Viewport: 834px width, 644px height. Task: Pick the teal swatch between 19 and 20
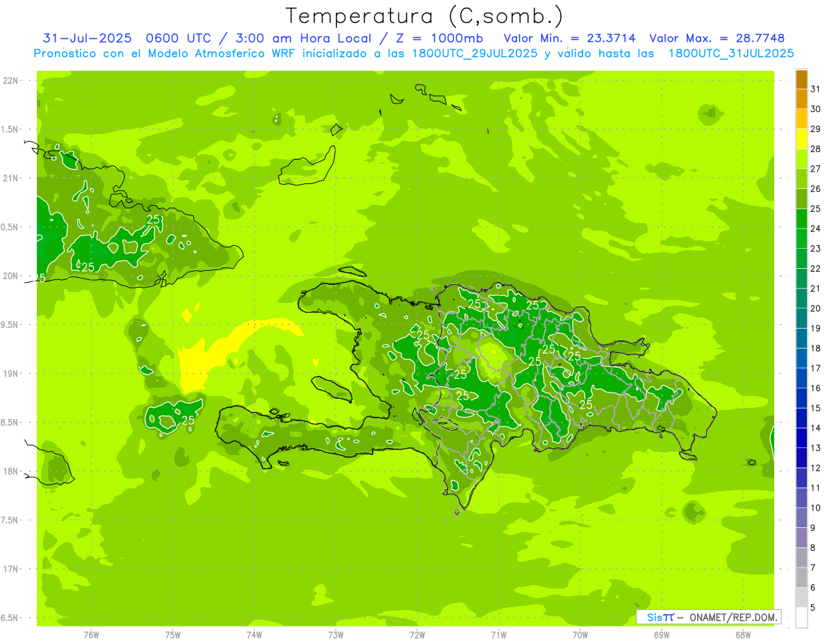coord(801,318)
